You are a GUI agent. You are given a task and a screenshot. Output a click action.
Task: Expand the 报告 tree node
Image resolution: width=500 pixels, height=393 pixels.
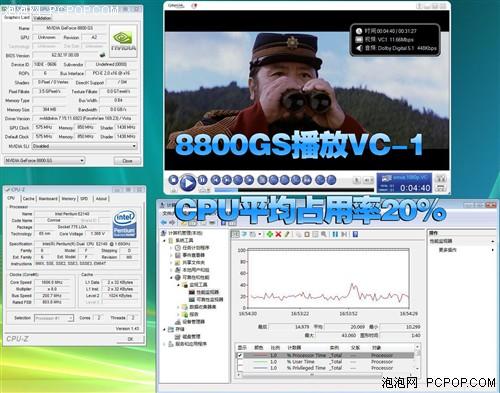point(179,314)
